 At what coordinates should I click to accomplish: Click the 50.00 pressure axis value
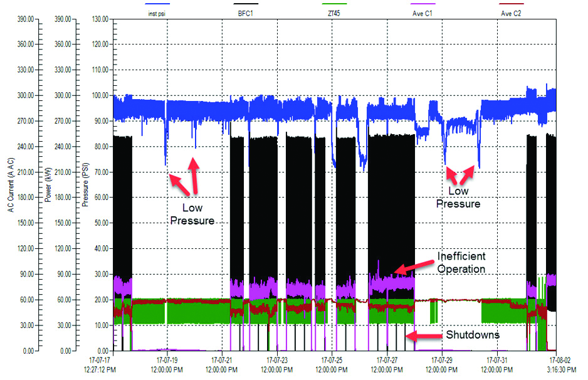coord(102,223)
